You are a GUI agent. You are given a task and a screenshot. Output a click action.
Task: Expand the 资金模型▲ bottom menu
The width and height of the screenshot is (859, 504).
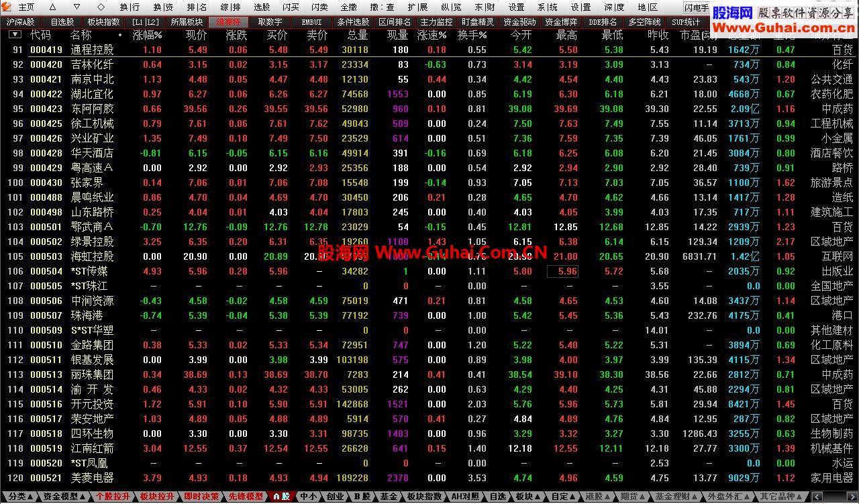pyautogui.click(x=64, y=497)
